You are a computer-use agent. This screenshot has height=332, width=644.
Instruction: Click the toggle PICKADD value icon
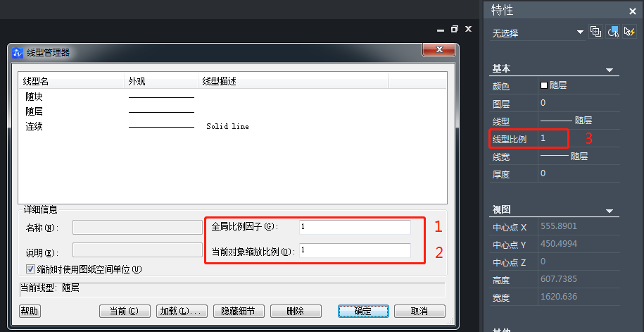pos(596,32)
